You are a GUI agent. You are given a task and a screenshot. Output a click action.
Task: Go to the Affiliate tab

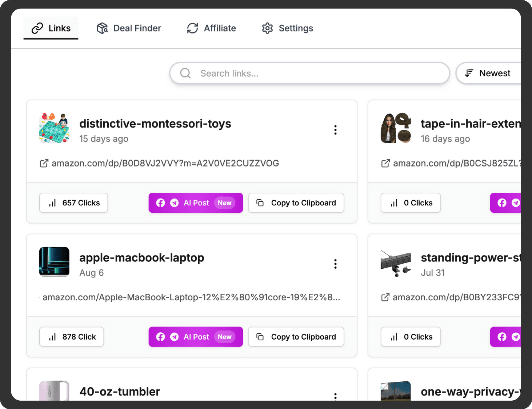(211, 28)
